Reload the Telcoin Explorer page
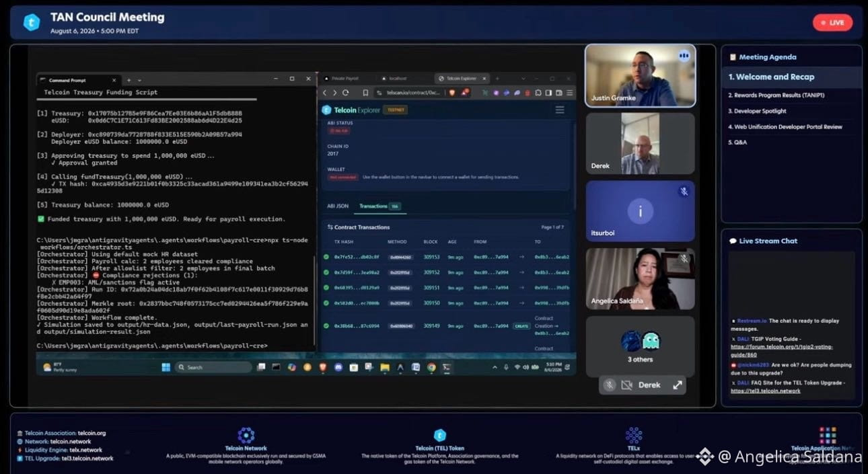 346,93
